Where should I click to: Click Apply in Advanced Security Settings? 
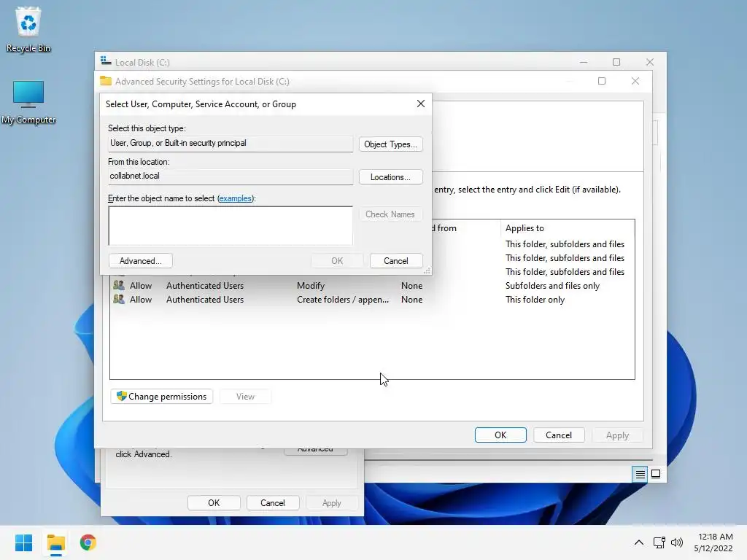[617, 435]
